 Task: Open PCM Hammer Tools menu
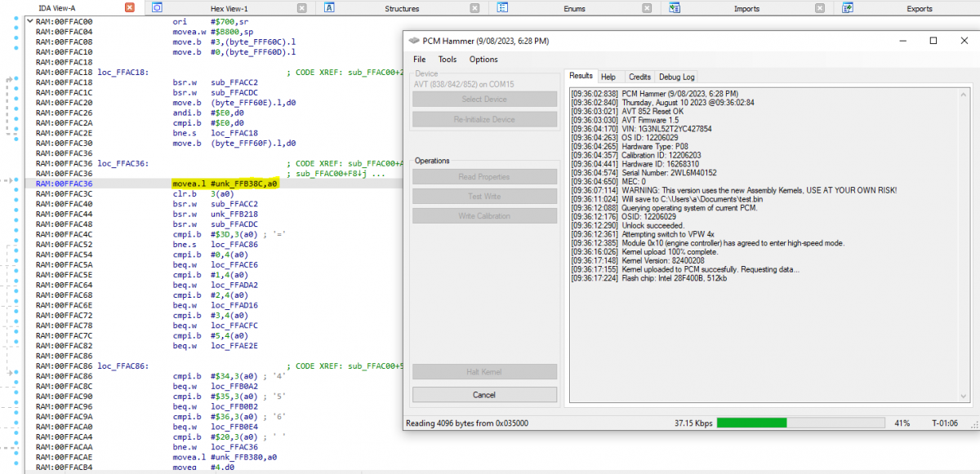coord(448,60)
